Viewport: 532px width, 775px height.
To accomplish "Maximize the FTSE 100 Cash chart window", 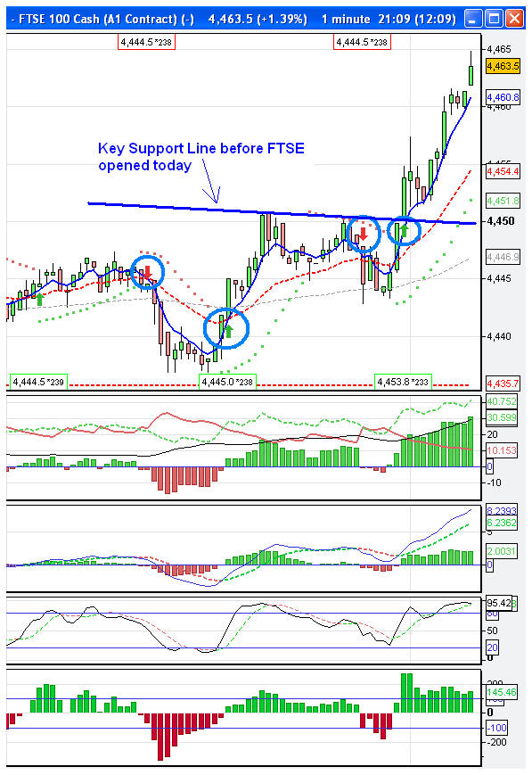I will point(494,20).
